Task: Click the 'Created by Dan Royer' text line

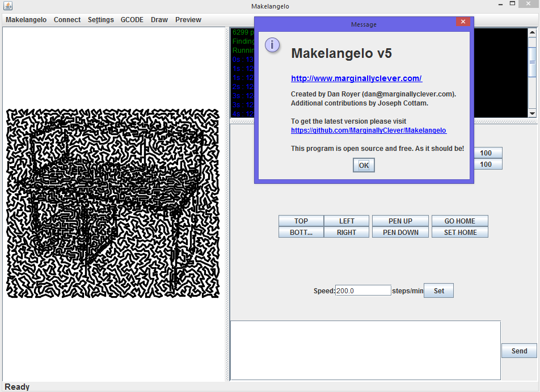Action: 373,94
